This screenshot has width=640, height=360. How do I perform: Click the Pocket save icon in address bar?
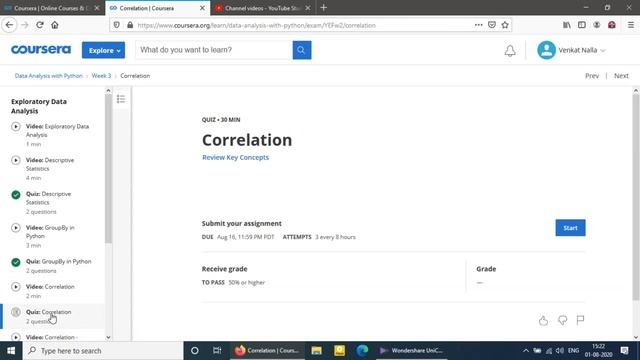pos(492,25)
